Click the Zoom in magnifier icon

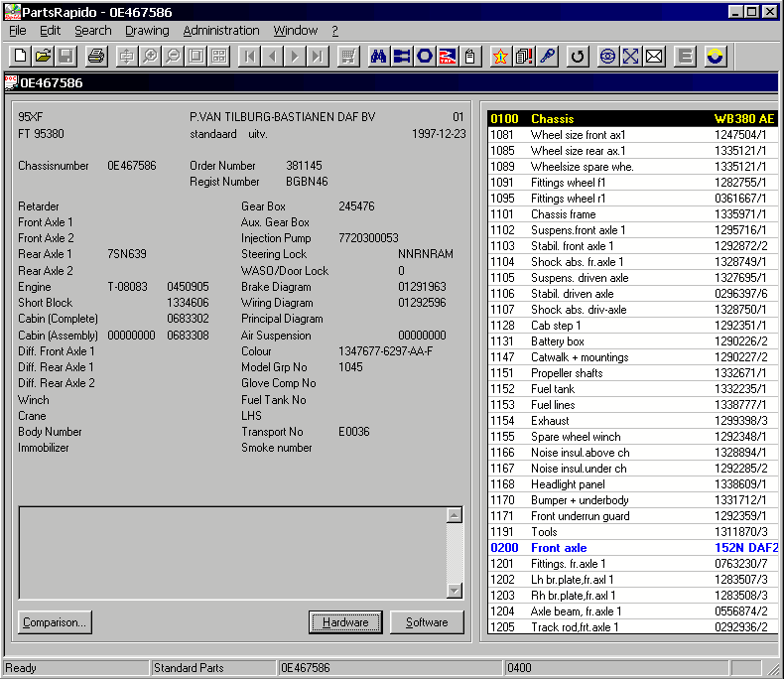tap(150, 56)
